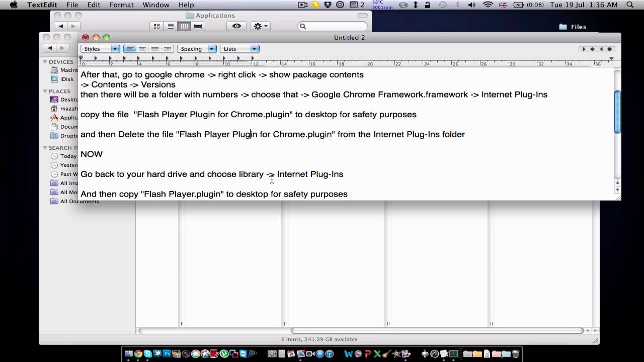Click the date and time display
Image resolution: width=644 pixels, height=362 pixels.
584,5
